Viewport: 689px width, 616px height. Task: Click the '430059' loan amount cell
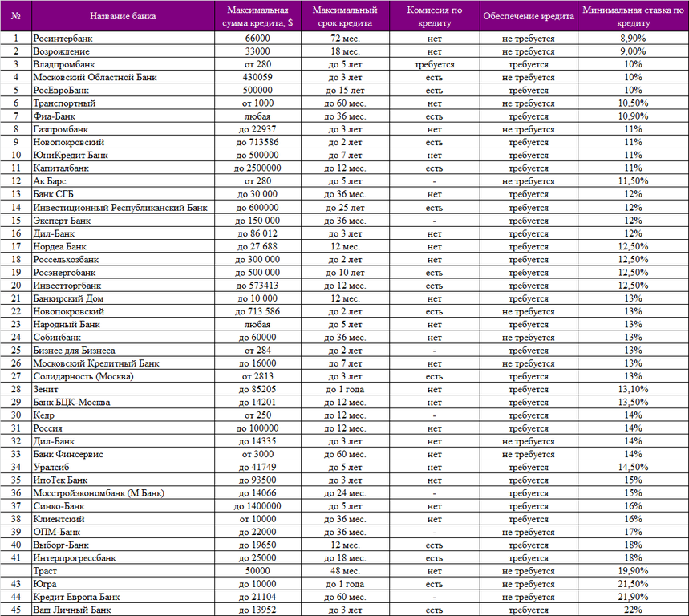[257, 77]
